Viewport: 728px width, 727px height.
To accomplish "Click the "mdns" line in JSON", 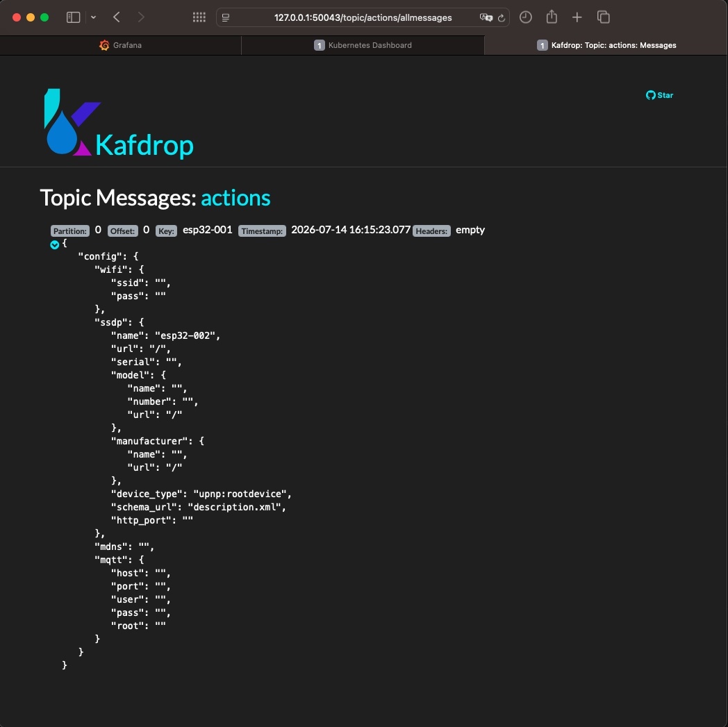I will point(124,547).
